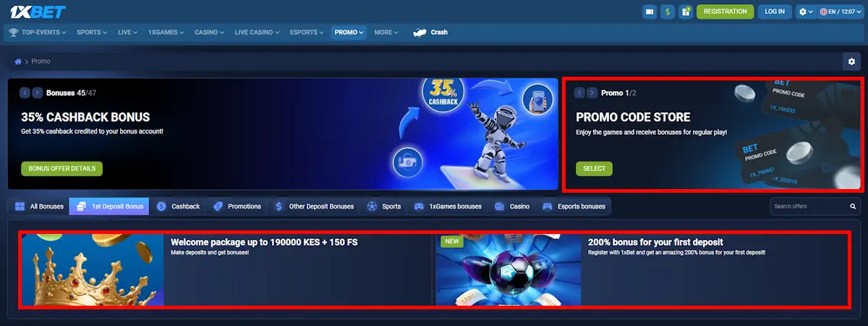Image resolution: width=868 pixels, height=326 pixels.
Task: Click the NEW badge on 200% bonus
Action: tap(452, 242)
